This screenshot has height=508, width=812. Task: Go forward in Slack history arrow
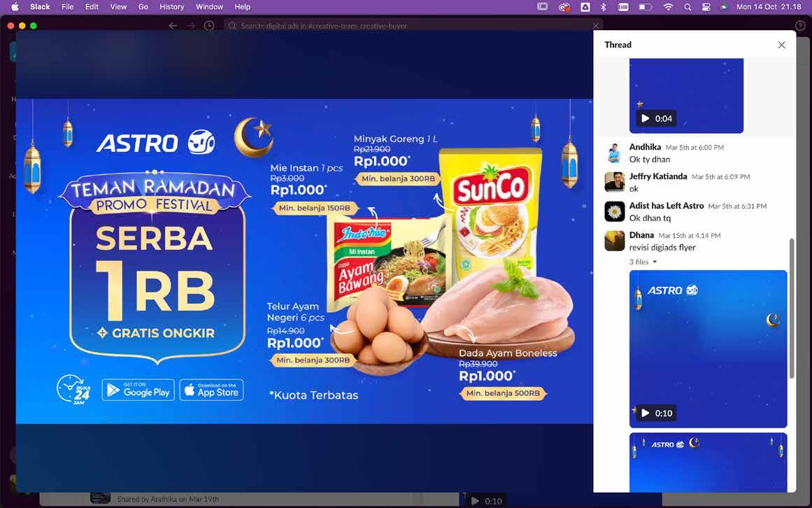191,25
